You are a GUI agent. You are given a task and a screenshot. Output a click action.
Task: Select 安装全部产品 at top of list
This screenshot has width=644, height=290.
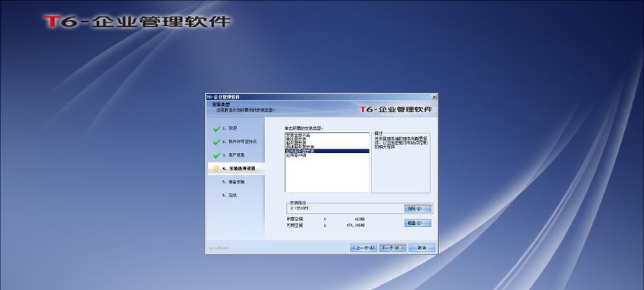point(298,135)
